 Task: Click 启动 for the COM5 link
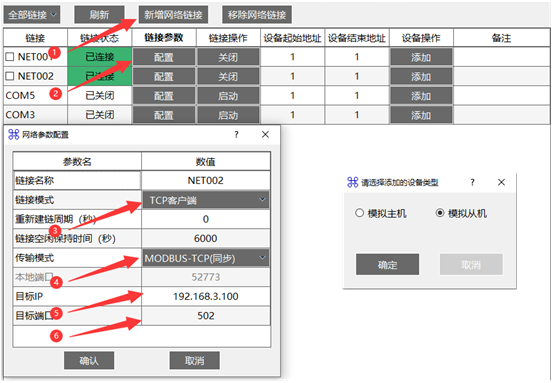click(228, 96)
